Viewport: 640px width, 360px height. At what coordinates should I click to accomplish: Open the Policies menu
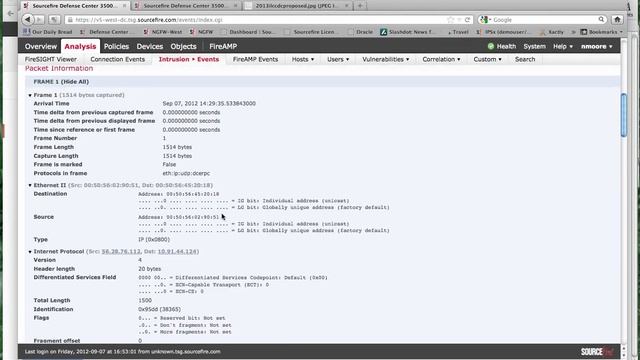(116, 47)
